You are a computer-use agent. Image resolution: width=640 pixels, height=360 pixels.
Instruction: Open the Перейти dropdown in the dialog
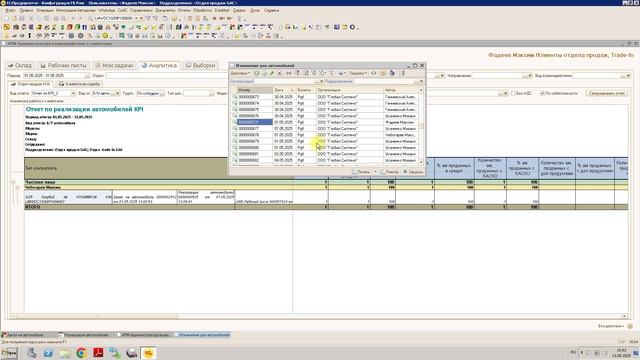pos(358,73)
